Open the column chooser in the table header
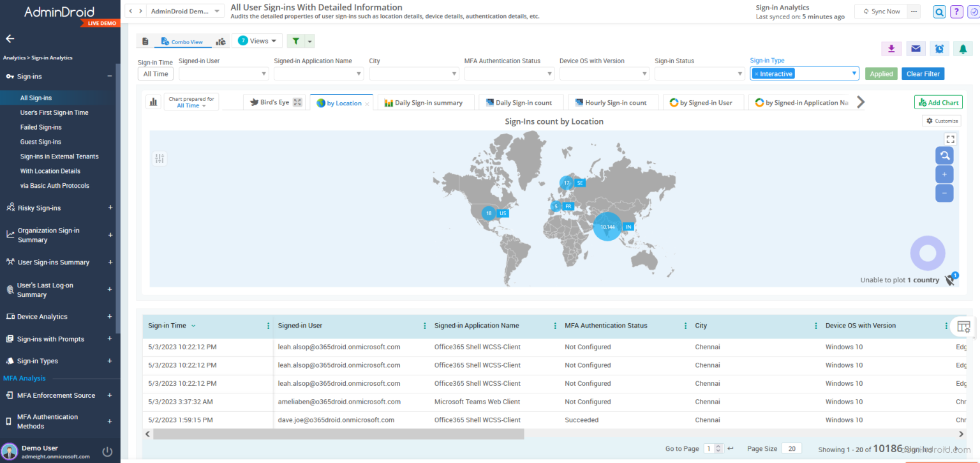Viewport: 980px width, 463px height. [963, 326]
